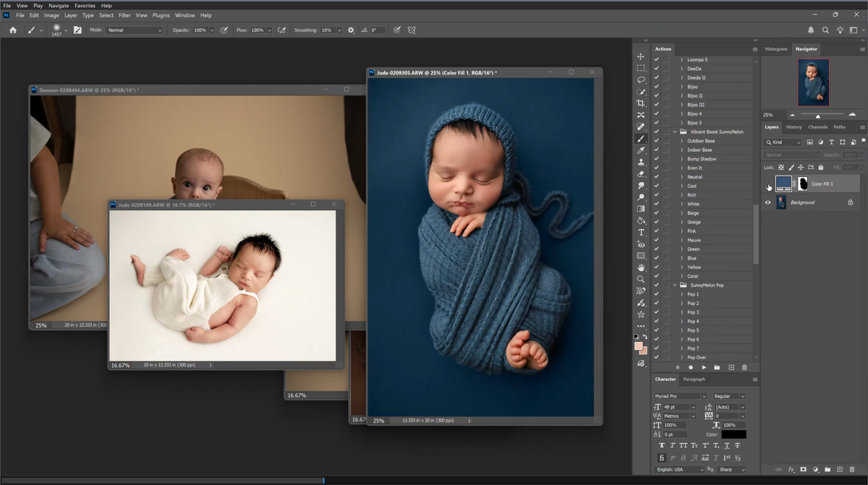This screenshot has height=485, width=868.
Task: Expand the Indoor Base action
Action: [682, 150]
